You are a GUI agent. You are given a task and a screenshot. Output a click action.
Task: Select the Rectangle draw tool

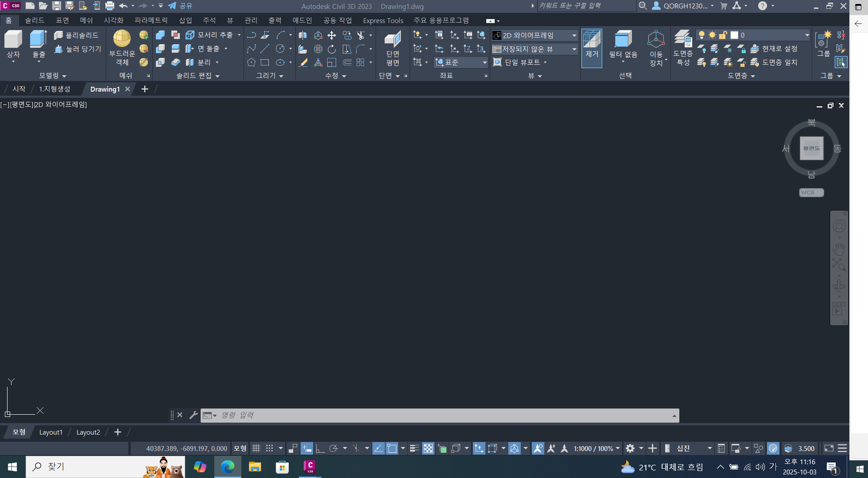coord(265,62)
